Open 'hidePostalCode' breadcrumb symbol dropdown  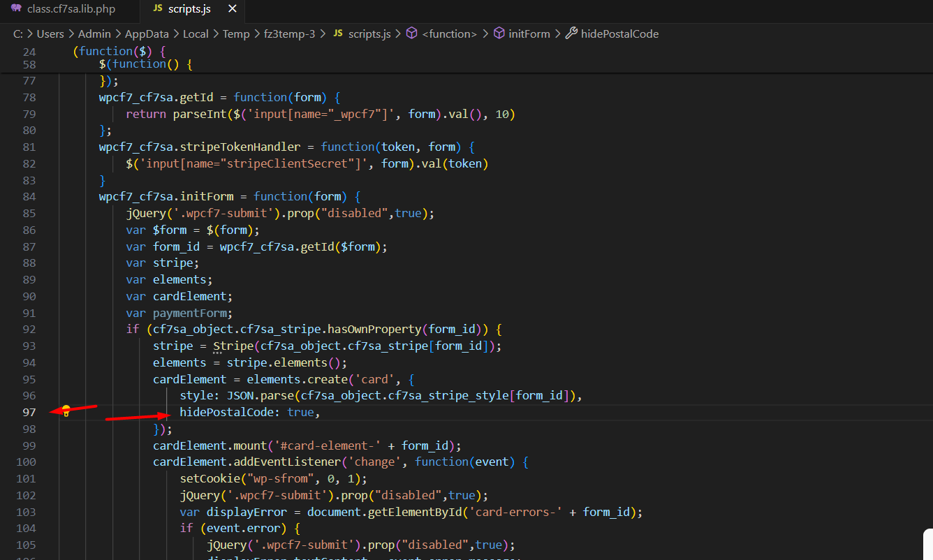(619, 34)
